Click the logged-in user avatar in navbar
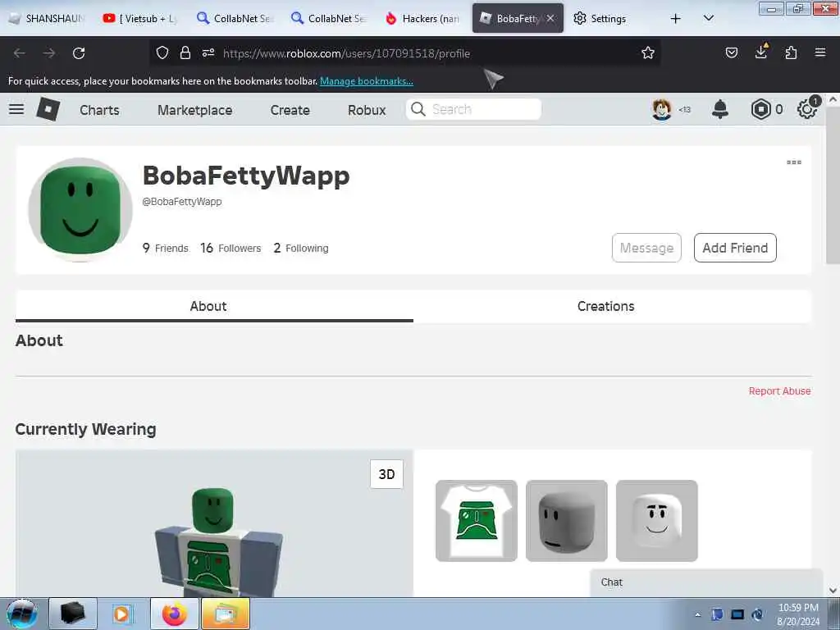Image resolution: width=840 pixels, height=630 pixels. tap(662, 109)
